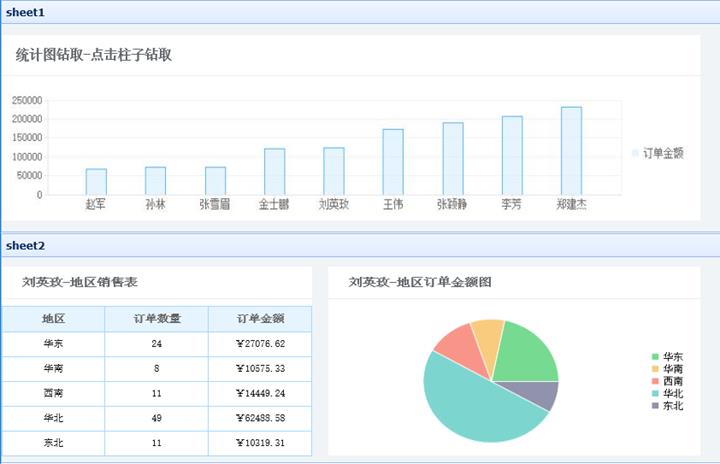Click the ¥27076.62 amount cell
Viewport: 720px width, 464px height.
coord(260,344)
